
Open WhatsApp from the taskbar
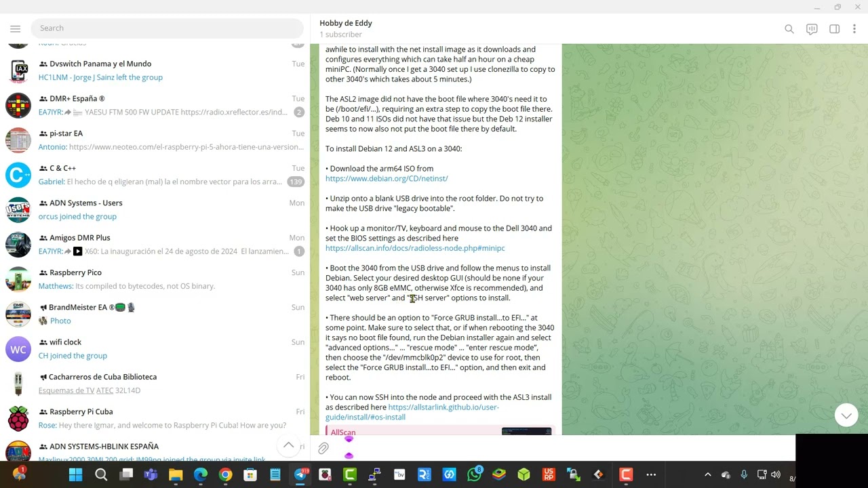(x=474, y=474)
